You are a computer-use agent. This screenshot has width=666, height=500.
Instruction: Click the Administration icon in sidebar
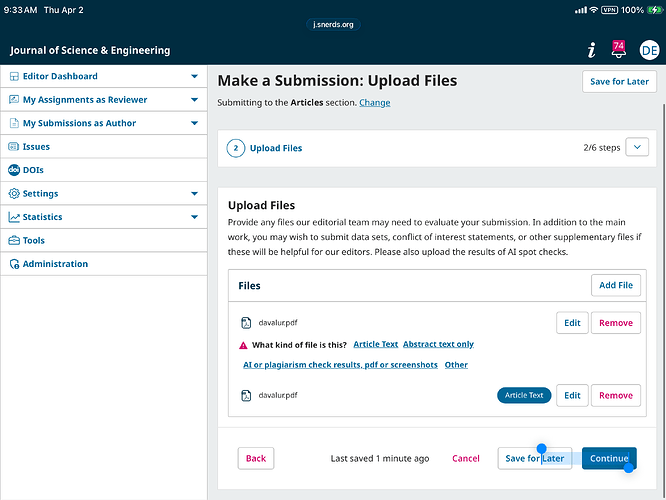click(x=14, y=264)
